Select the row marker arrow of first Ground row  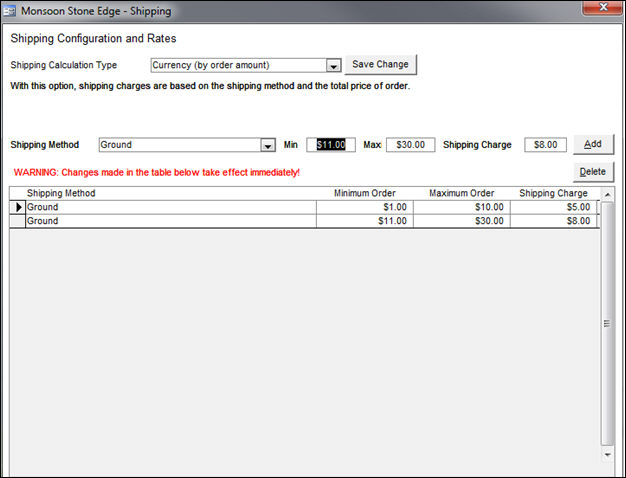click(18, 207)
